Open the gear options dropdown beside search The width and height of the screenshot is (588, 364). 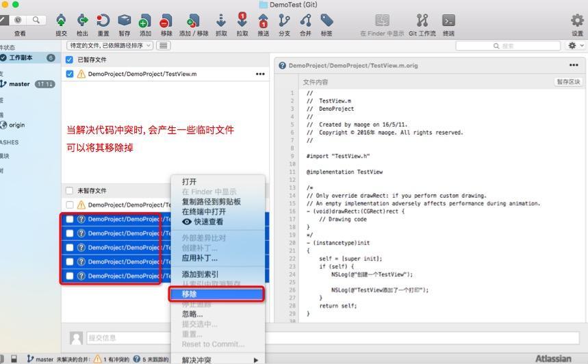575,46
